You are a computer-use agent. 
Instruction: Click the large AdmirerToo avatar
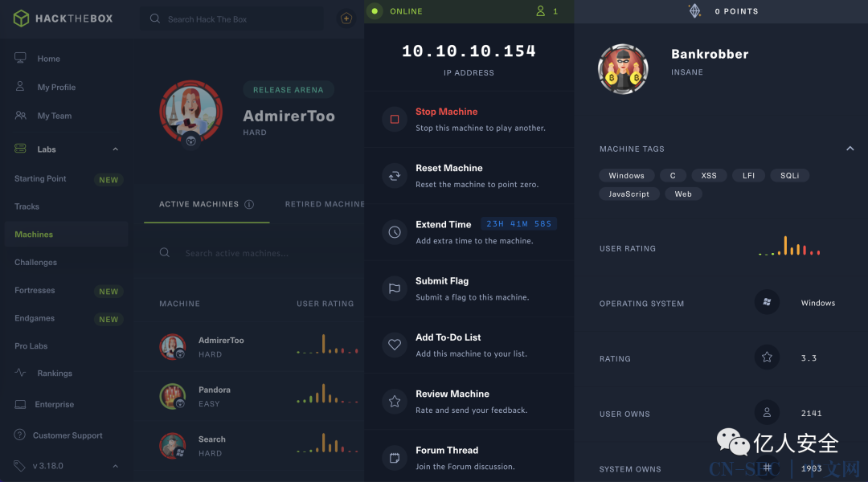(x=191, y=112)
